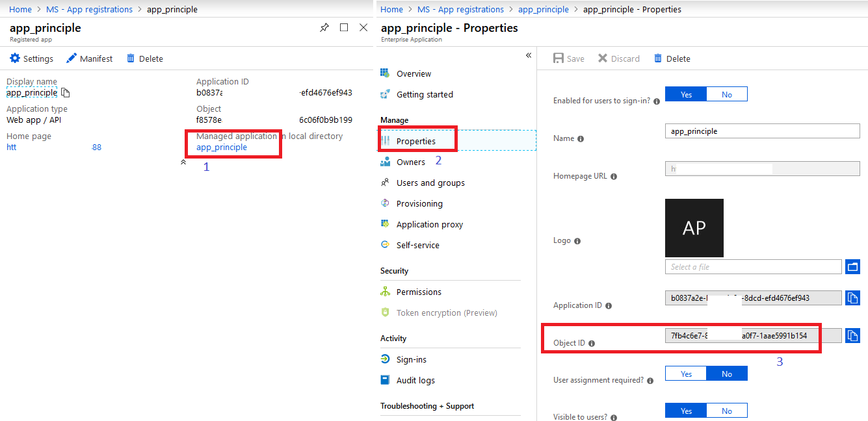Collapse the Properties side menu with the chevron
868x421 pixels.
coord(529,55)
